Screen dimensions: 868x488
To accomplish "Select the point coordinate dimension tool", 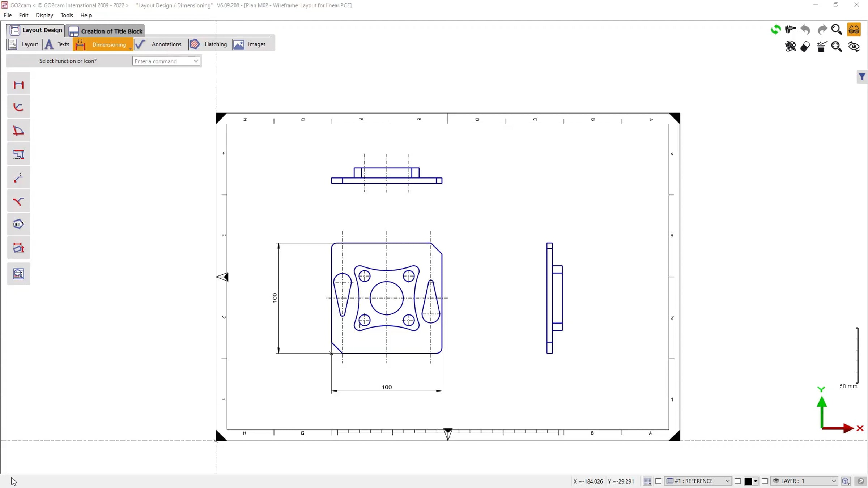I will 18,177.
